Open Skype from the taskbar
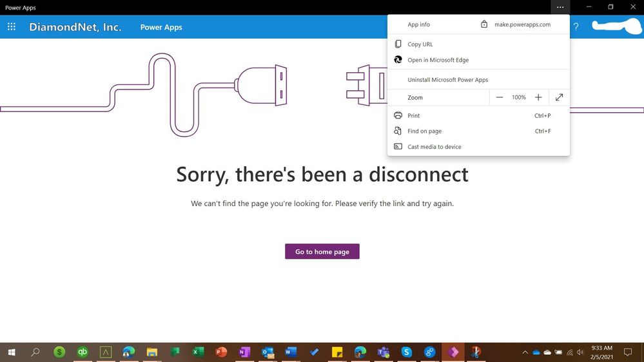This screenshot has width=644, height=362. (407, 352)
